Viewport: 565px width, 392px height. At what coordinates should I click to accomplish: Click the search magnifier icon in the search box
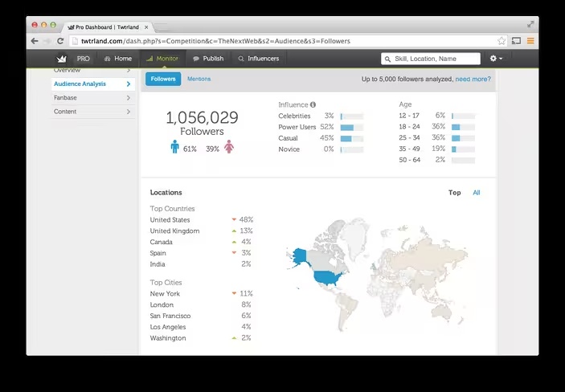[x=387, y=59]
